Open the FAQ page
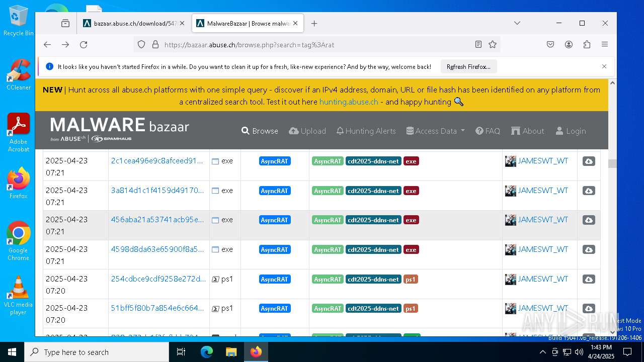This screenshot has width=644, height=362. (488, 131)
